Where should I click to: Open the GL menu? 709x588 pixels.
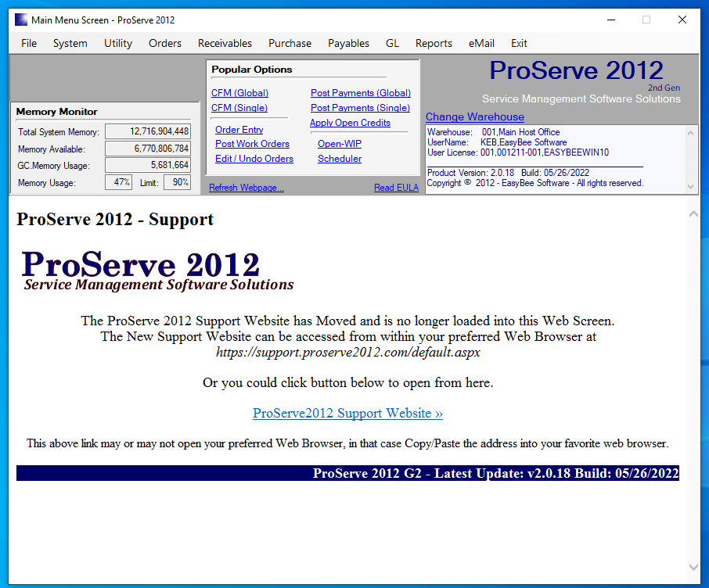(393, 43)
